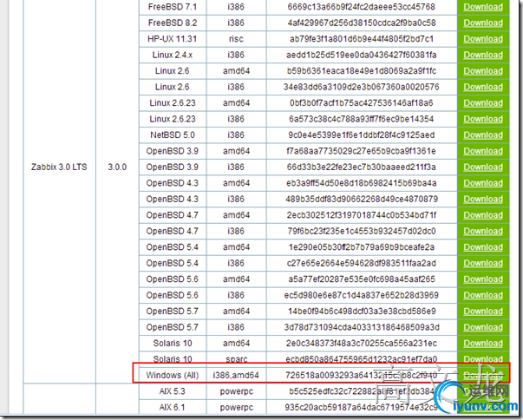Download the FreeBSD 8.2 i386 agent
Viewport: 523px width, 420px height.
(483, 23)
